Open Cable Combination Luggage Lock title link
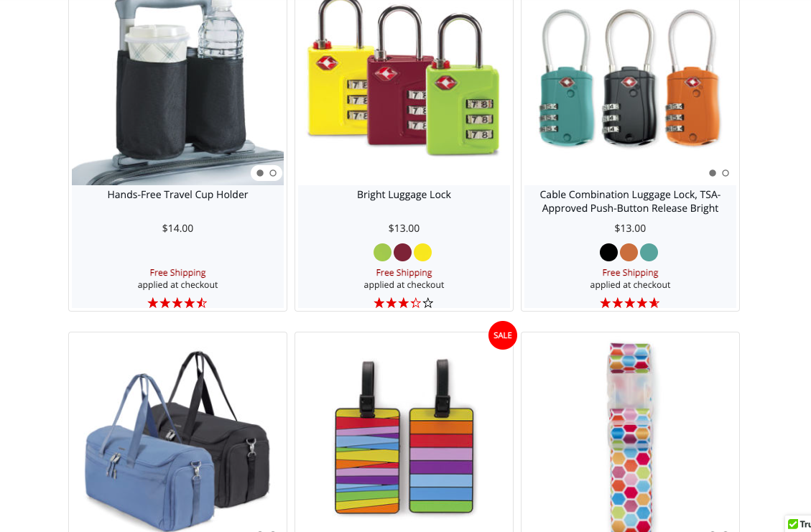 (x=630, y=201)
